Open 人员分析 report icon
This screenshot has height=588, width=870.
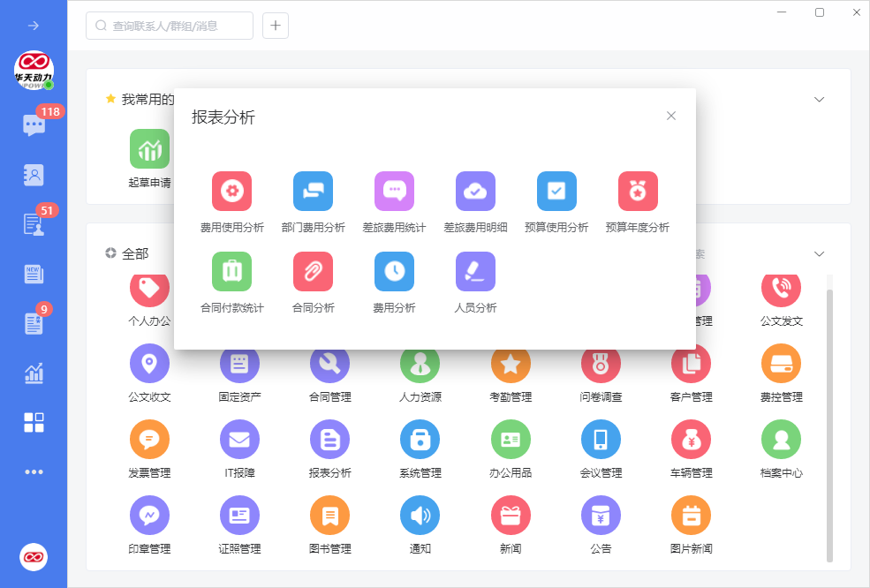click(475, 272)
